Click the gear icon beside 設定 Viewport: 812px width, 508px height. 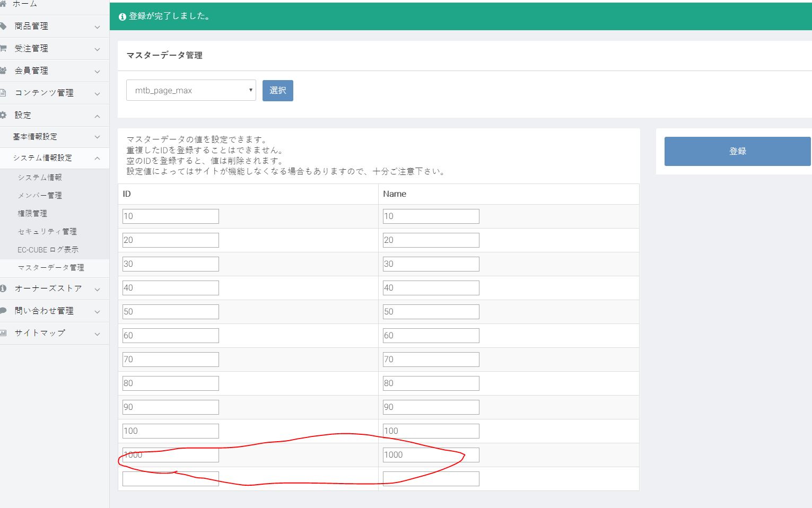(3, 115)
